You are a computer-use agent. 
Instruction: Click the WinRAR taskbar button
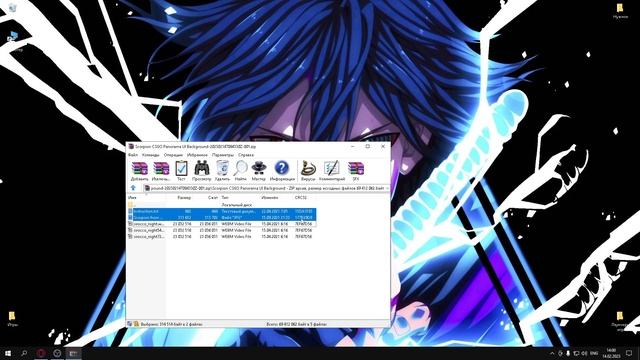click(x=73, y=353)
